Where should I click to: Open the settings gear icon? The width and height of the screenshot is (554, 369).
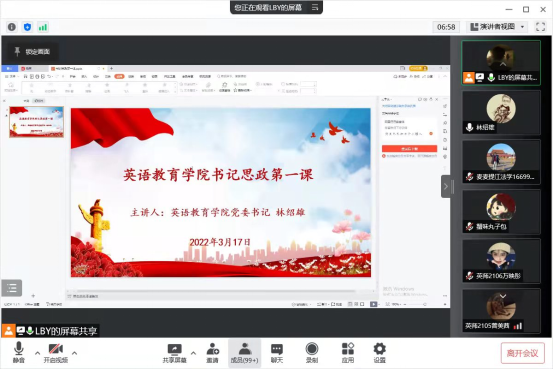click(380, 349)
